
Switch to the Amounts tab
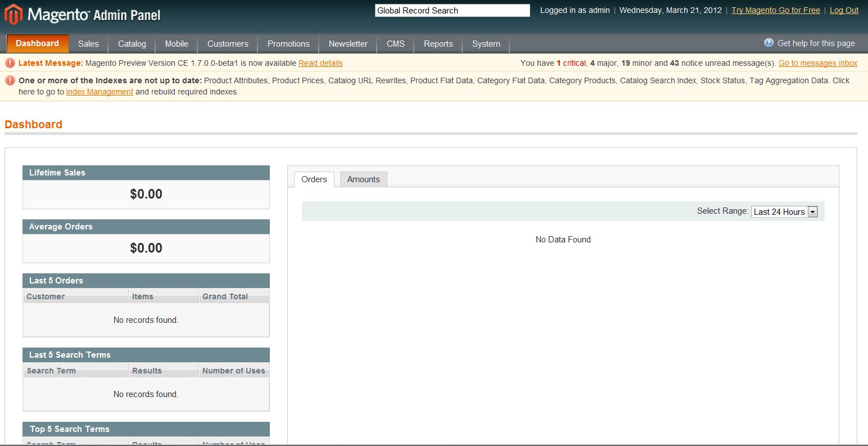pos(363,179)
